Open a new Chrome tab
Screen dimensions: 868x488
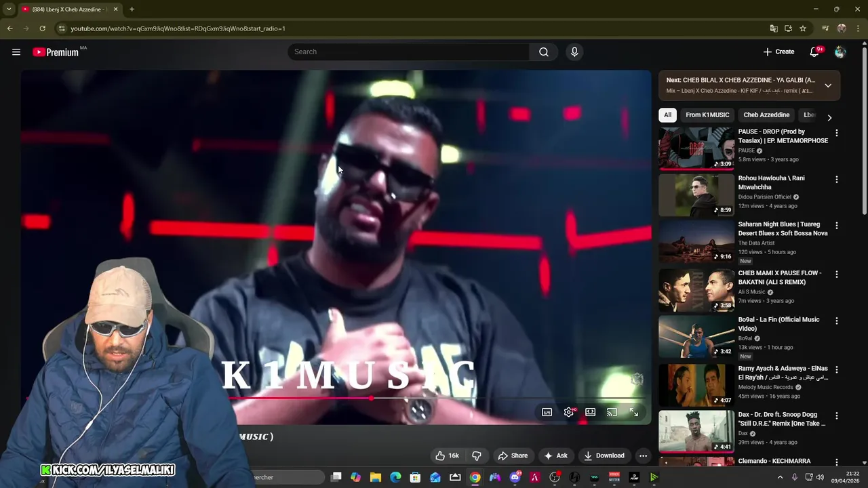pyautogui.click(x=132, y=9)
